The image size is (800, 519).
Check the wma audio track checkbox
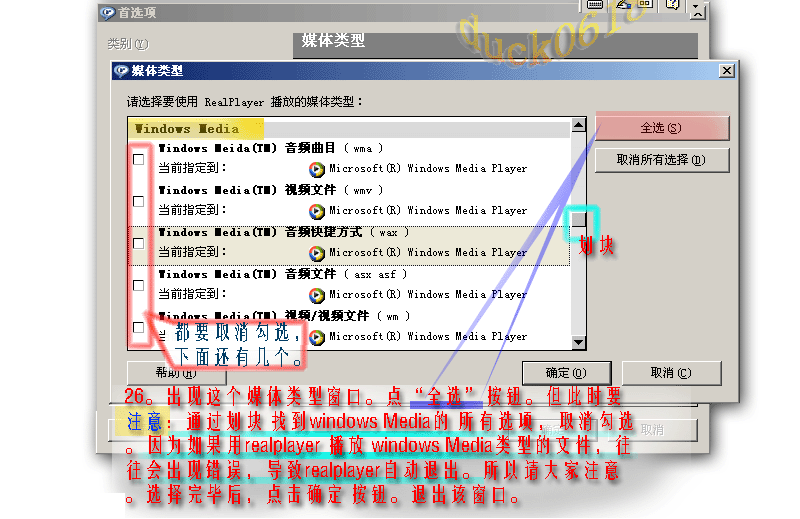click(138, 160)
